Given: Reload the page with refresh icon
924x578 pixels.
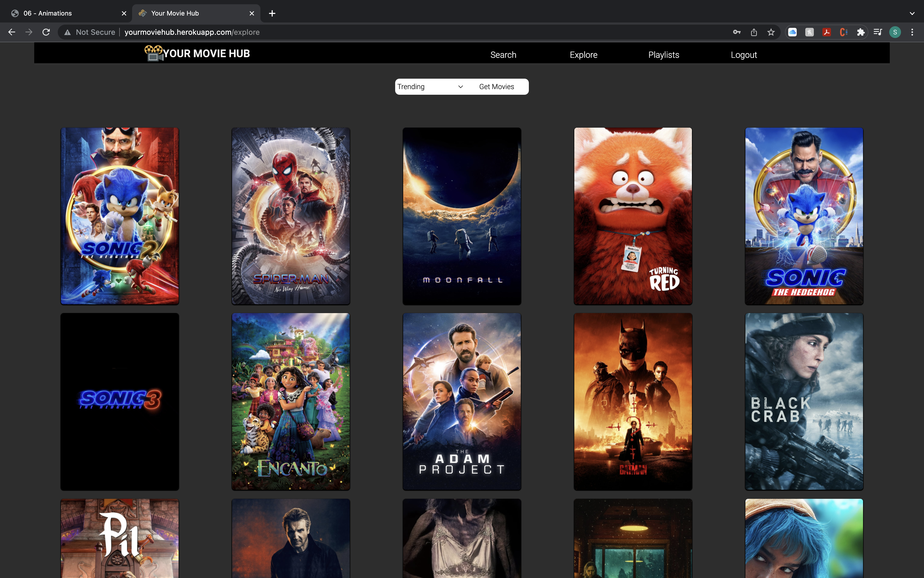Looking at the screenshot, I should pyautogui.click(x=46, y=32).
